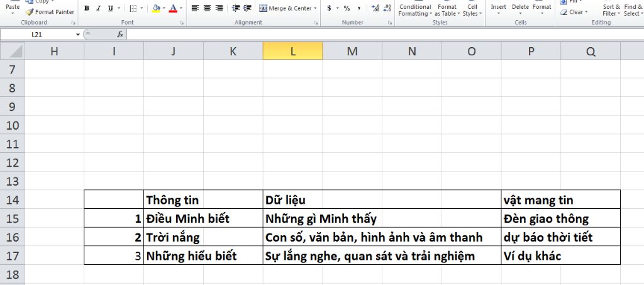This screenshot has height=285, width=644.
Task: Click into the formula bar
Action: 385,35
